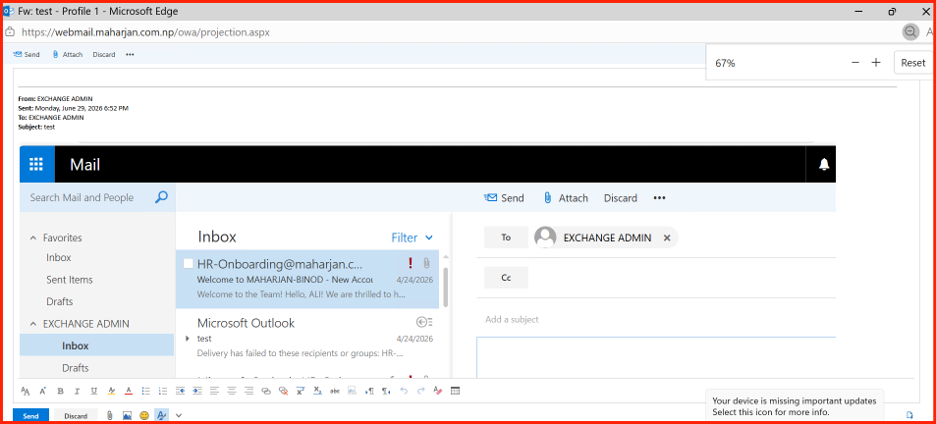Image resolution: width=936 pixels, height=424 pixels.
Task: Redo the last edit
Action: [x=421, y=391]
